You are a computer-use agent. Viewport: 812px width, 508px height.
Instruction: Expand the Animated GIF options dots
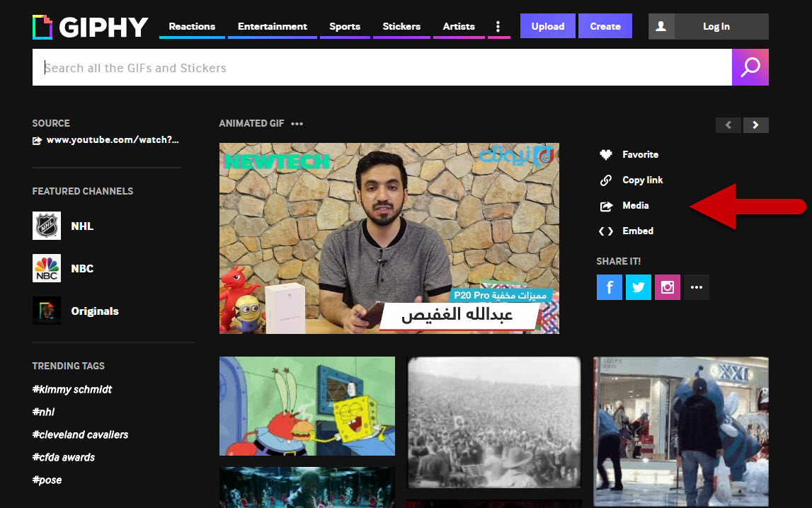pyautogui.click(x=297, y=124)
